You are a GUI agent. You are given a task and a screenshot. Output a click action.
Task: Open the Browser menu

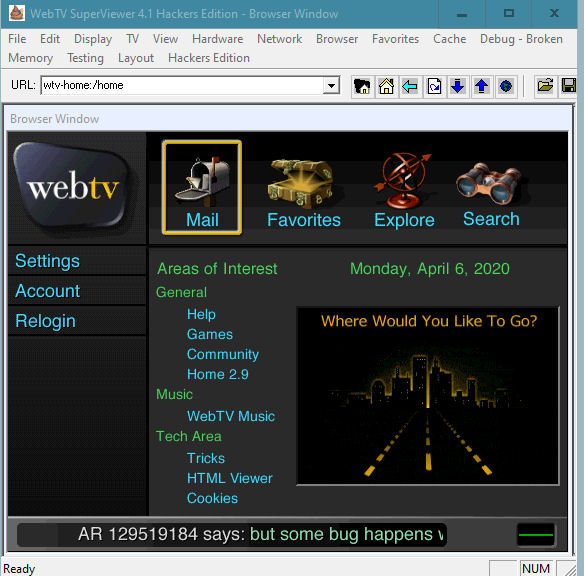pos(337,39)
